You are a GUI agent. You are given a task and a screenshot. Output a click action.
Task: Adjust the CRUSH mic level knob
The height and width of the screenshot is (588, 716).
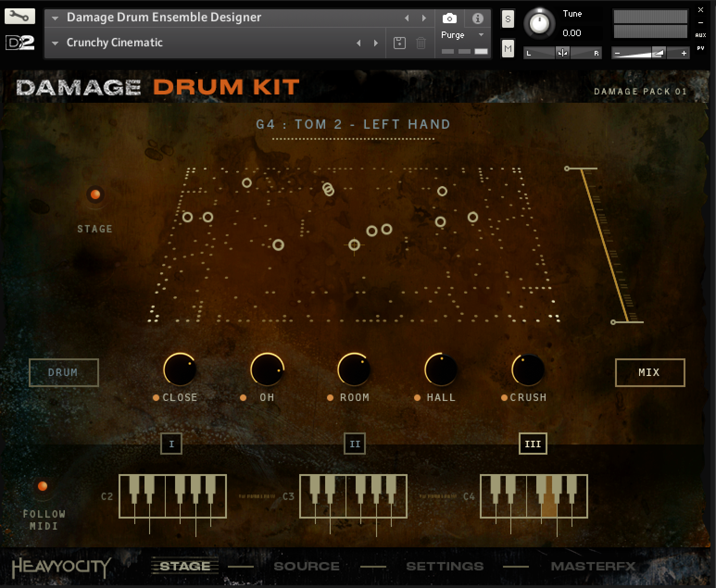tap(528, 369)
